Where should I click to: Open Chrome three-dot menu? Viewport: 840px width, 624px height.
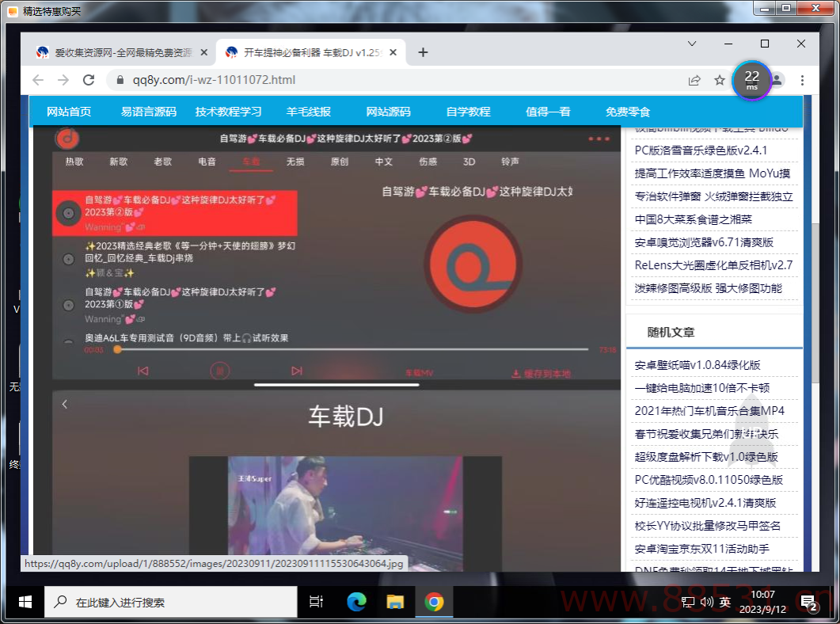point(802,80)
